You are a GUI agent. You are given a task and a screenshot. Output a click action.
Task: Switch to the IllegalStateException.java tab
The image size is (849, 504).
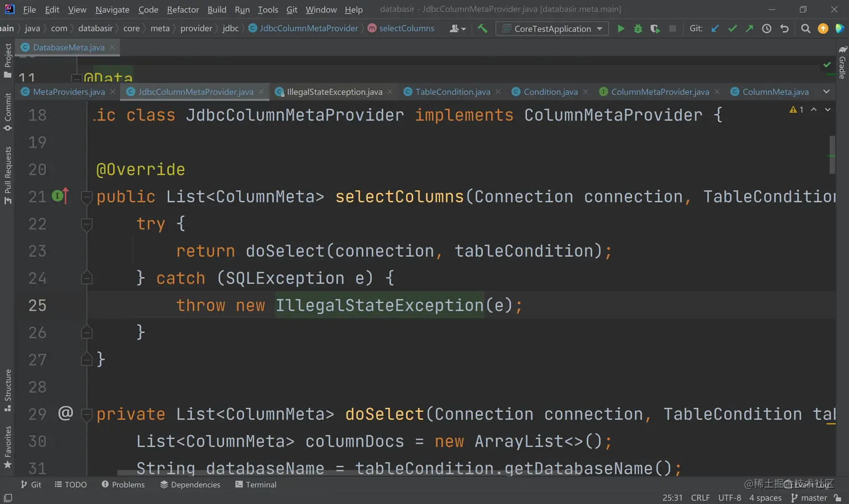click(x=335, y=91)
